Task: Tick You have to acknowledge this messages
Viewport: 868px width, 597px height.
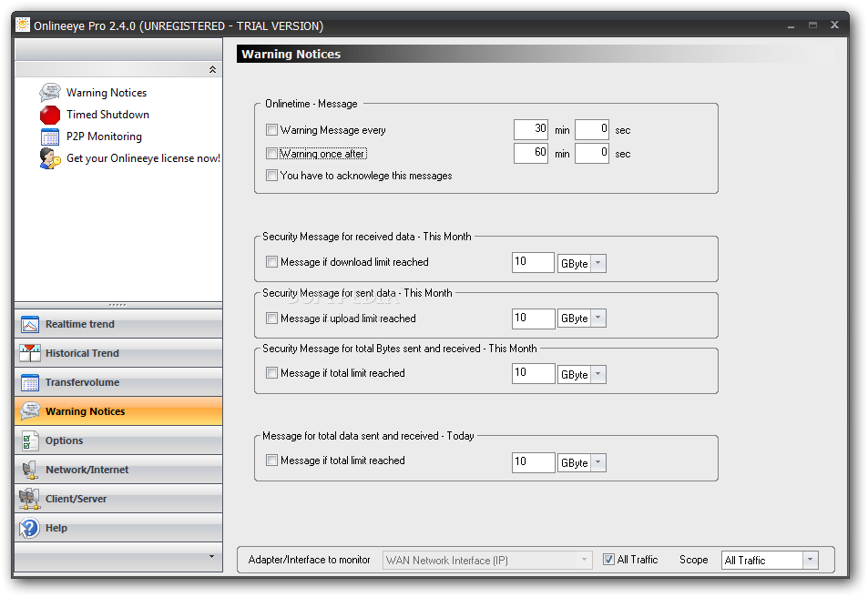Action: [271, 176]
